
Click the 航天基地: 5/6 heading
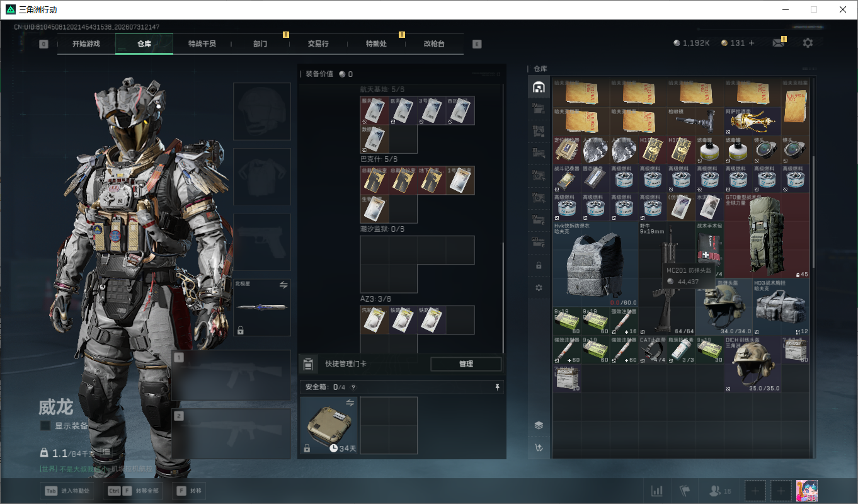(x=382, y=90)
